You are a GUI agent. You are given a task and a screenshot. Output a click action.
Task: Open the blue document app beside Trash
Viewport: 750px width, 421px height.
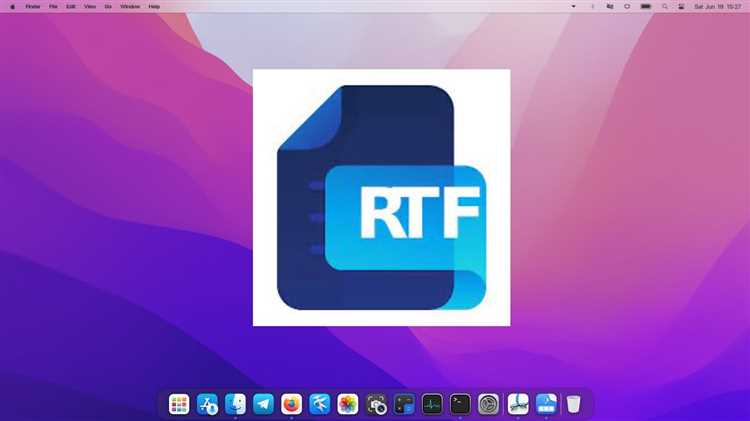pyautogui.click(x=546, y=404)
